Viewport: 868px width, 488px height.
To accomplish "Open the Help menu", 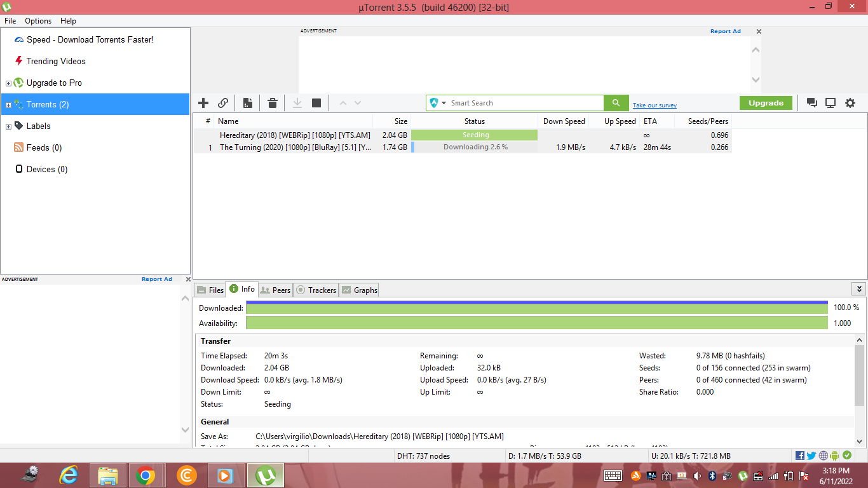I will (x=68, y=21).
